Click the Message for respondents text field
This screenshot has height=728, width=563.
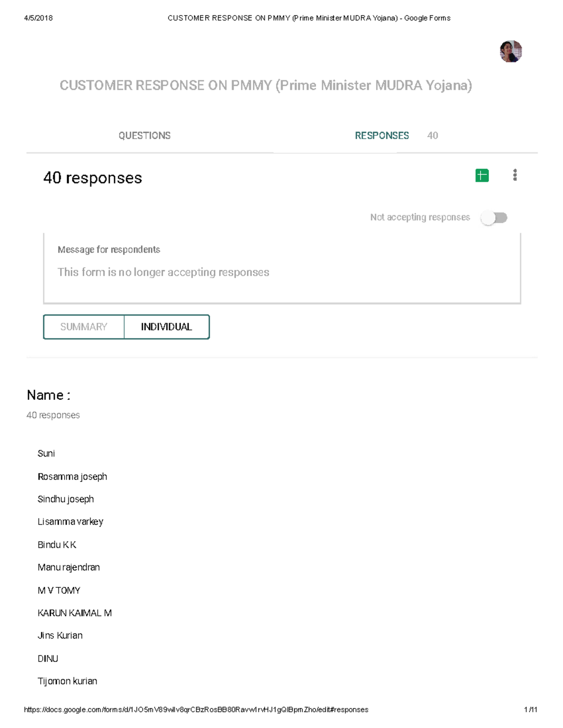pyautogui.click(x=281, y=272)
